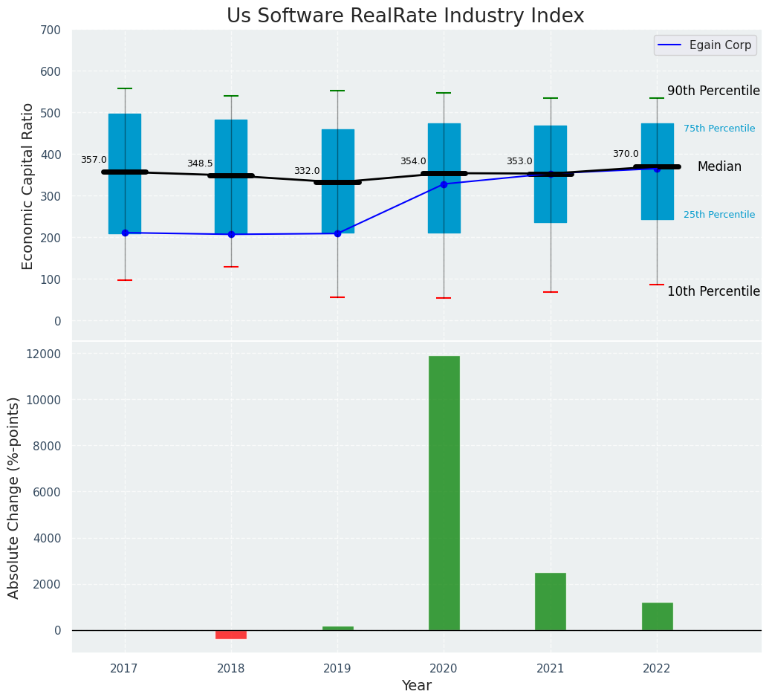Click the Egain Corp 2020 data point
The height and width of the screenshot is (700, 769).
coord(444,184)
